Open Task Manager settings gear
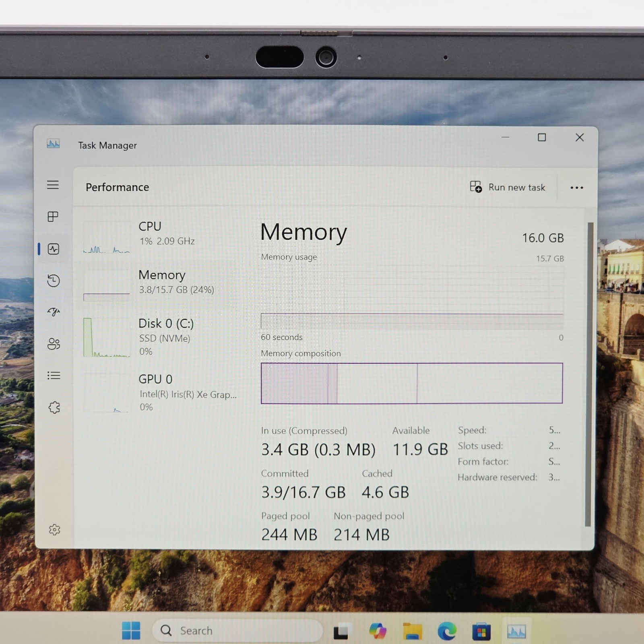Viewport: 644px width, 644px height. tap(54, 530)
